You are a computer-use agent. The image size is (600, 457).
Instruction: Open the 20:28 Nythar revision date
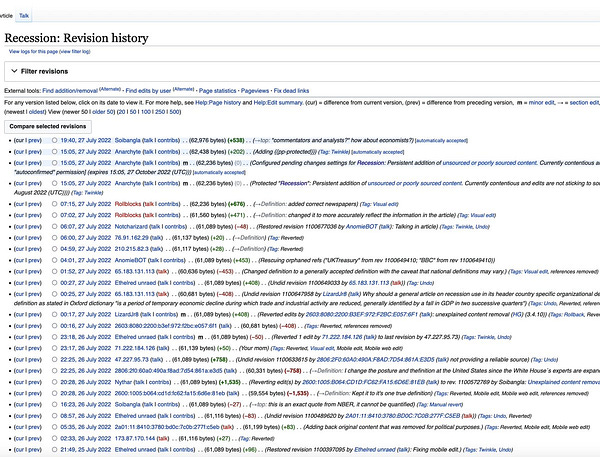[x=86, y=382]
